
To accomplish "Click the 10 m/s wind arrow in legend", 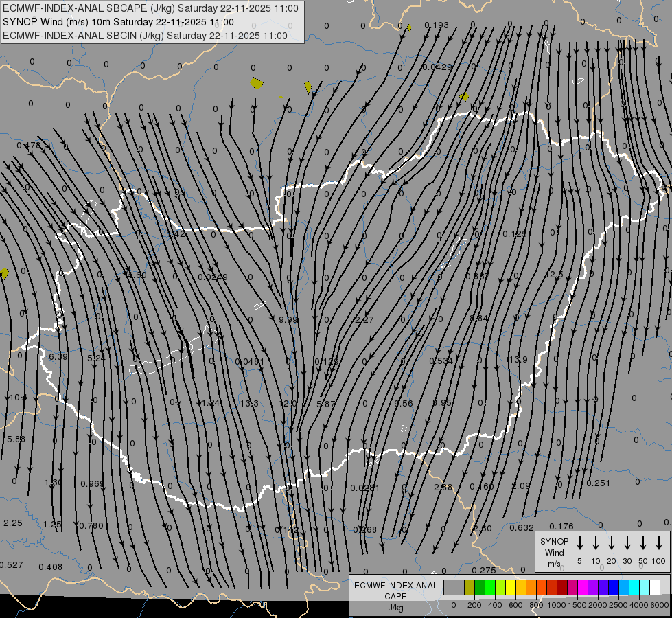I will (x=596, y=543).
